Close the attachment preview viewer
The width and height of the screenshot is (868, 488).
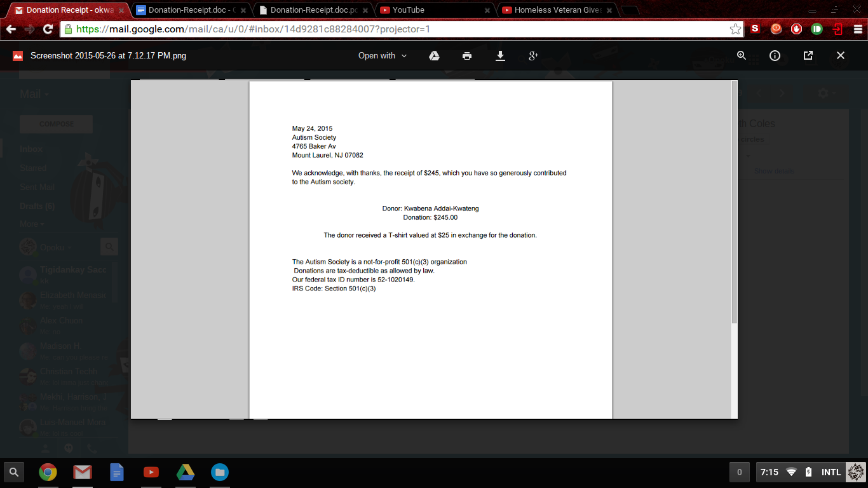coord(841,55)
